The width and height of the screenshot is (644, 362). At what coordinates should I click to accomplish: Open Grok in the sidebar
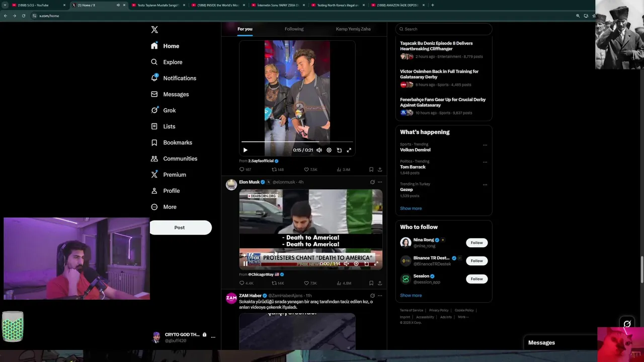point(163,110)
